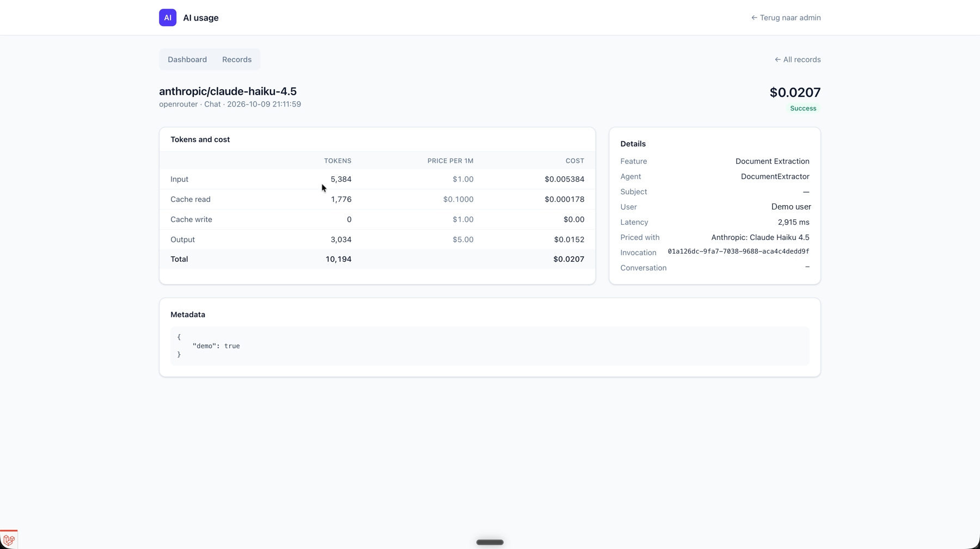Click the $0.0207 total cost heading
This screenshot has height=549, width=980.
coord(795,92)
